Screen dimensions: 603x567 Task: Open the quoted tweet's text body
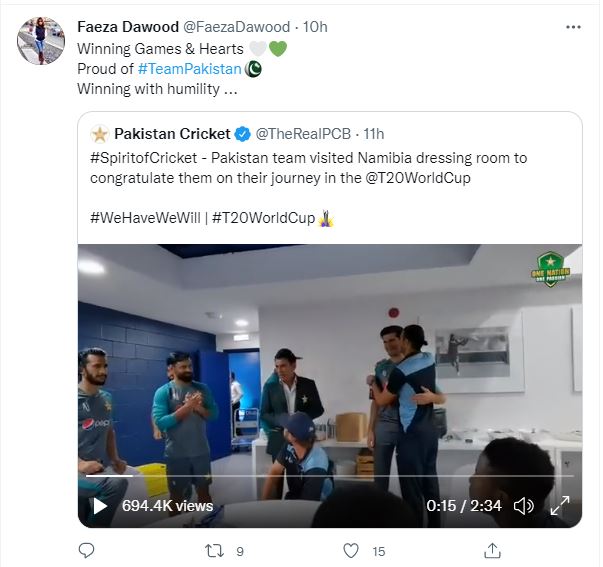click(x=300, y=168)
